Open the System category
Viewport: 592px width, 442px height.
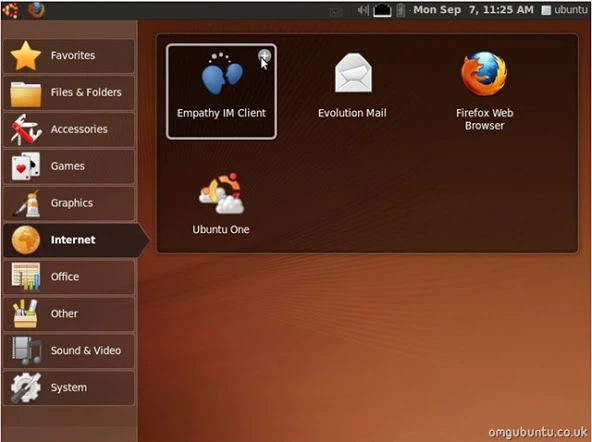tap(69, 388)
